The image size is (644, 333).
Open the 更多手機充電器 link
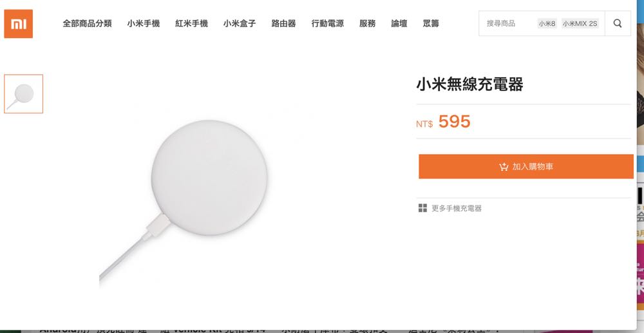[x=457, y=209]
